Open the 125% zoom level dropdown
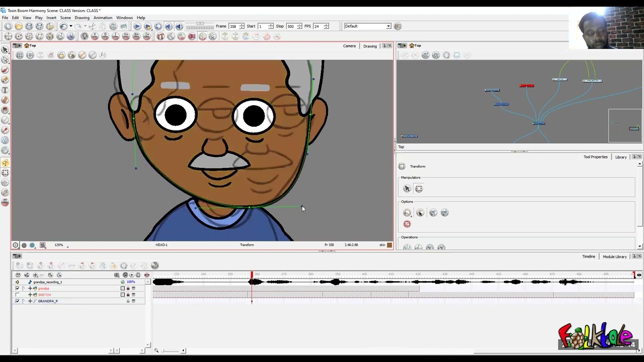 click(62, 245)
